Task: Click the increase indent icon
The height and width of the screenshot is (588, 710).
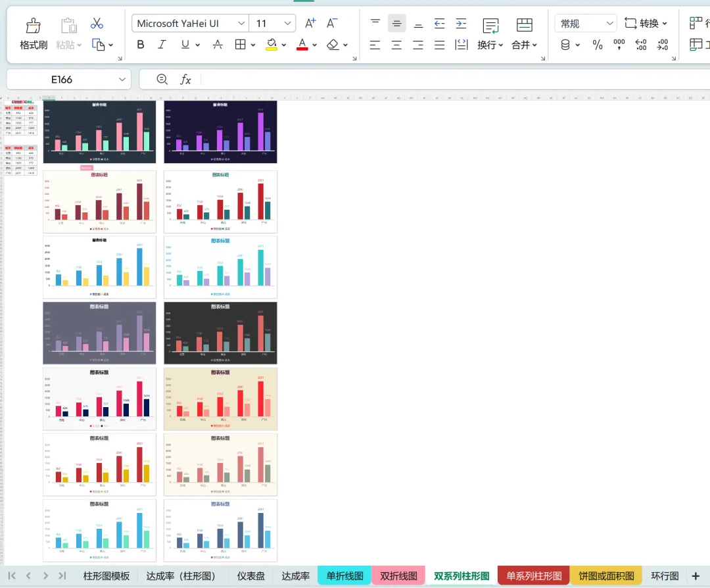Action: coord(461,23)
